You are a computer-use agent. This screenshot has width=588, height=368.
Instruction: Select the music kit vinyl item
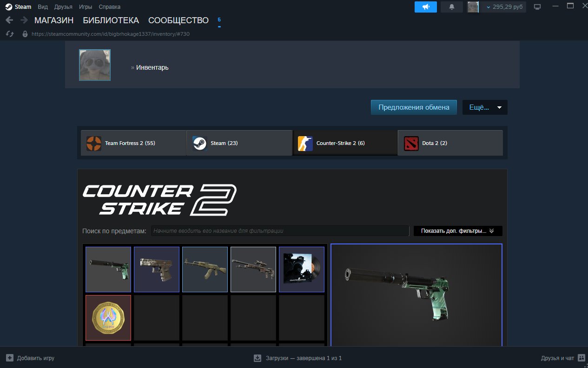pyautogui.click(x=302, y=269)
